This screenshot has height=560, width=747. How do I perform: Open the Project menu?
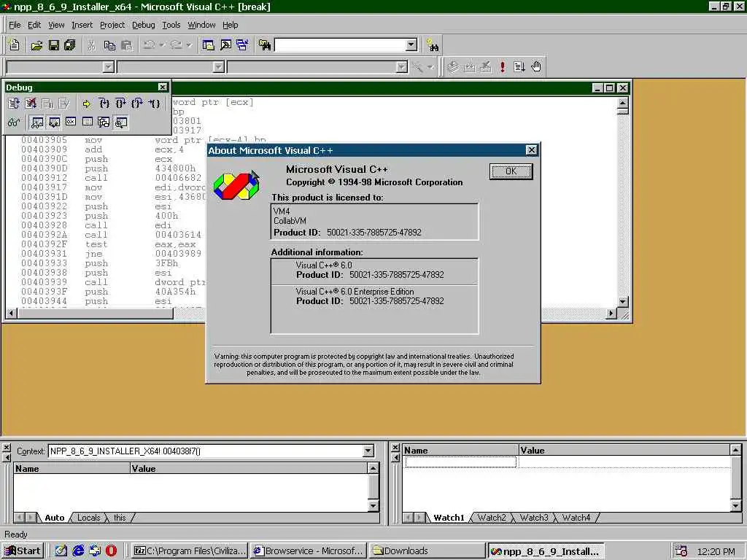112,25
